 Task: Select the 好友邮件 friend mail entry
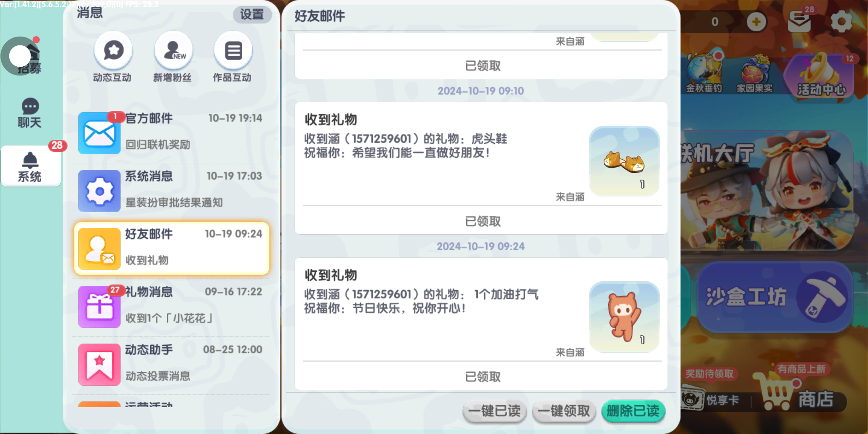[x=172, y=248]
